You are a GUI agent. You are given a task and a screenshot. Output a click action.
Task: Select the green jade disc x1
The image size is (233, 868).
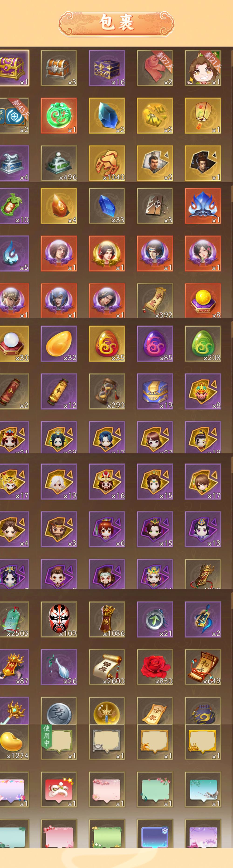pyautogui.click(x=59, y=115)
